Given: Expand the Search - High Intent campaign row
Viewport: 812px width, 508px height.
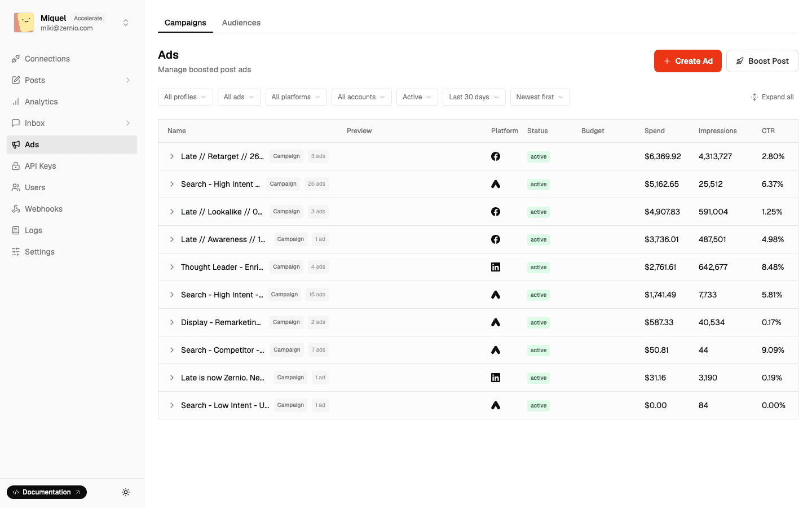Looking at the screenshot, I should pos(172,184).
